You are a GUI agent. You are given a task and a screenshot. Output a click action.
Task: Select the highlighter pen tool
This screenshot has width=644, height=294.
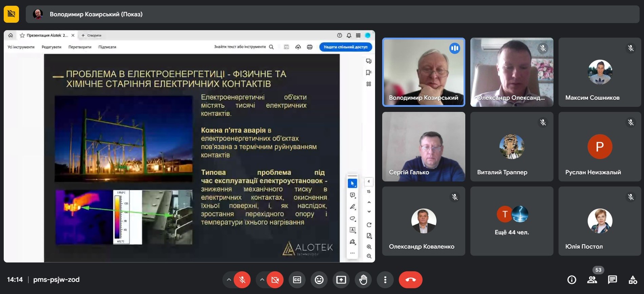(352, 207)
